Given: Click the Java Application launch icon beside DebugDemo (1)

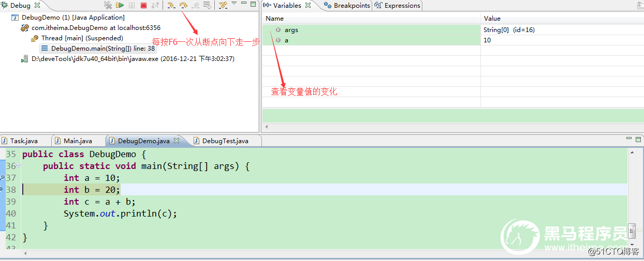Looking at the screenshot, I should pos(15,18).
